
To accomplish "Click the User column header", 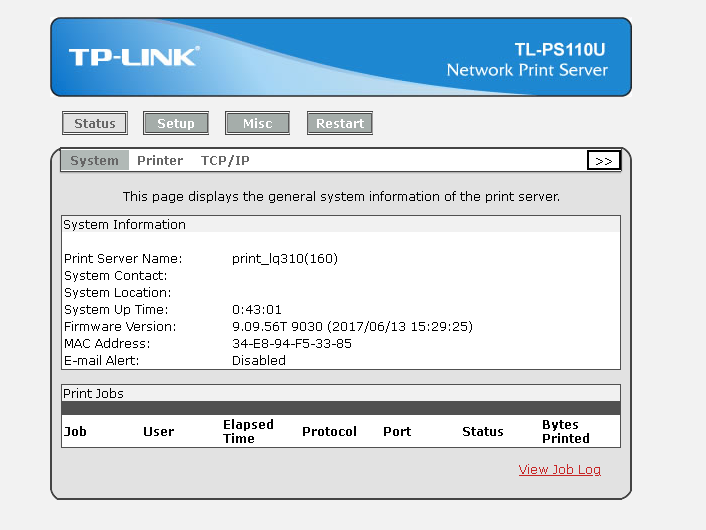I will click(x=158, y=431).
